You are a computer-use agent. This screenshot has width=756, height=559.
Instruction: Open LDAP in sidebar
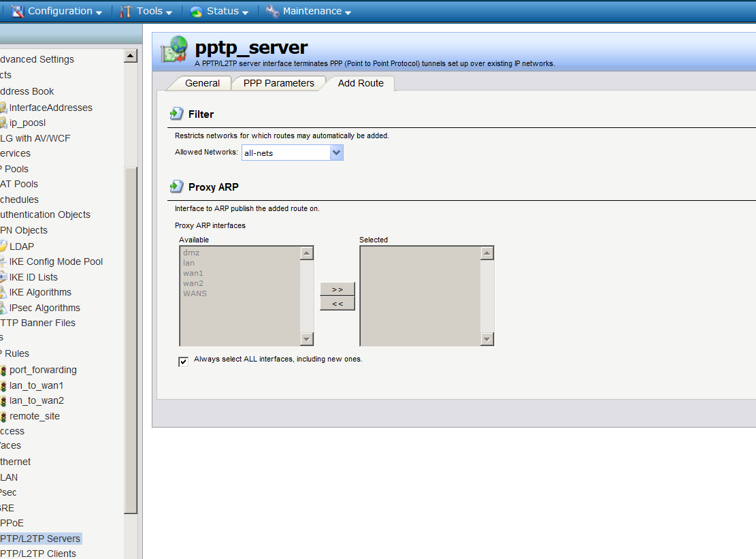click(22, 246)
